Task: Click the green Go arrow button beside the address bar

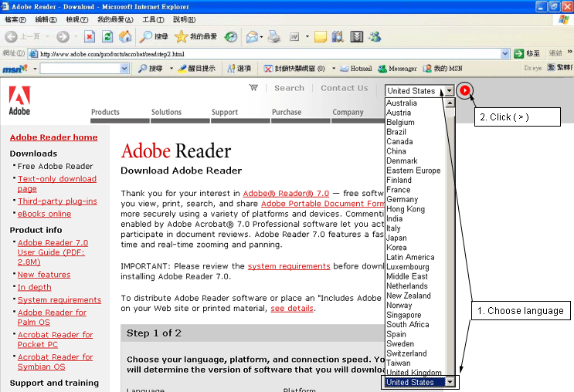Action: pyautogui.click(x=518, y=54)
